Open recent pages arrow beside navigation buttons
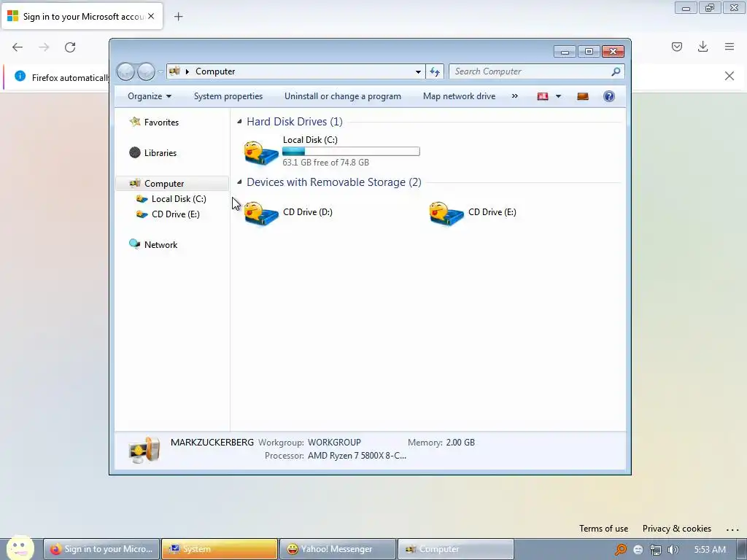 160,72
